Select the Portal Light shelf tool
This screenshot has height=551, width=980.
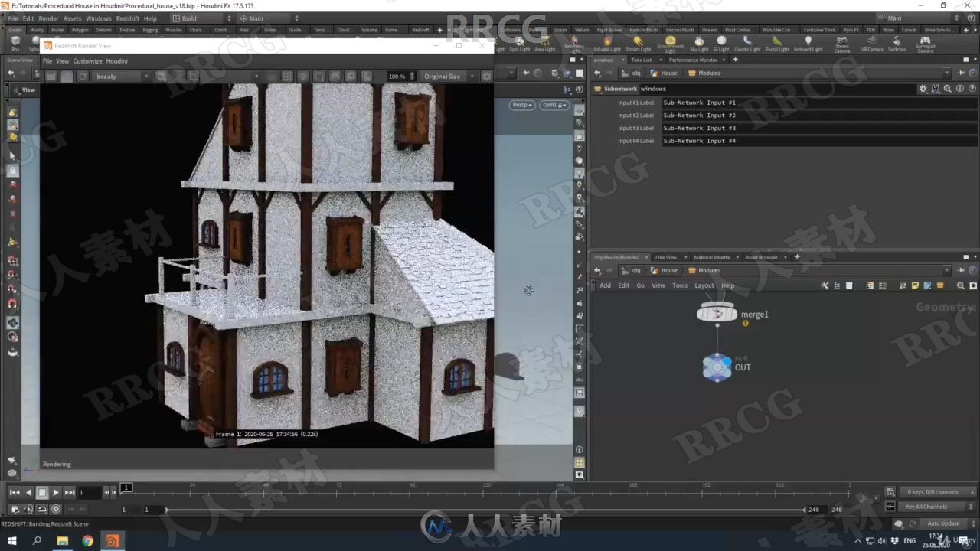tap(777, 44)
